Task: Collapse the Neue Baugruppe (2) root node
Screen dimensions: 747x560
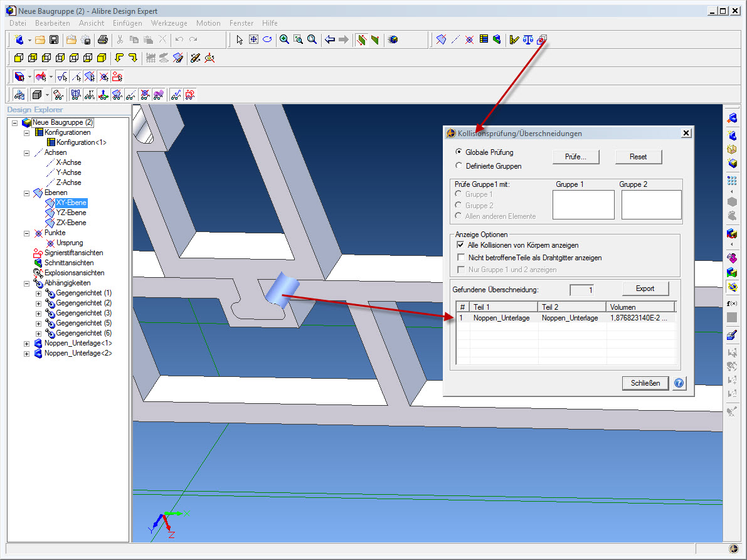Action: (15, 123)
